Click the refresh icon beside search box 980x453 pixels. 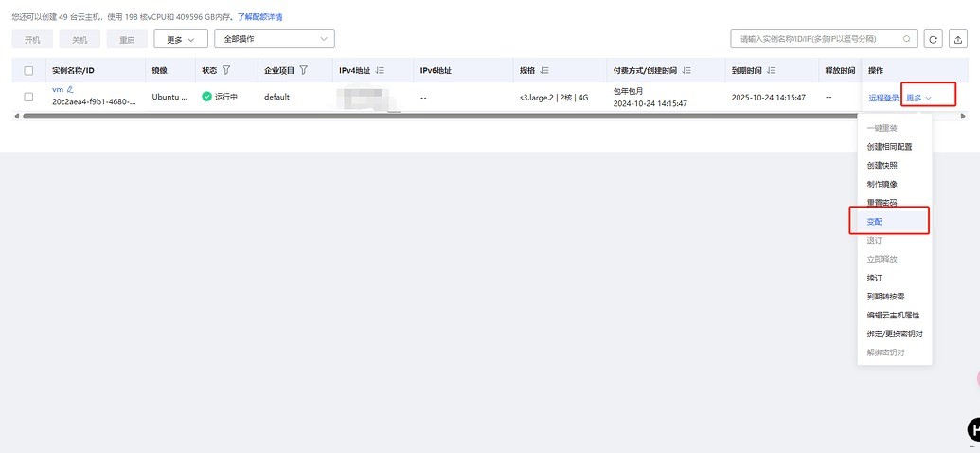(934, 39)
